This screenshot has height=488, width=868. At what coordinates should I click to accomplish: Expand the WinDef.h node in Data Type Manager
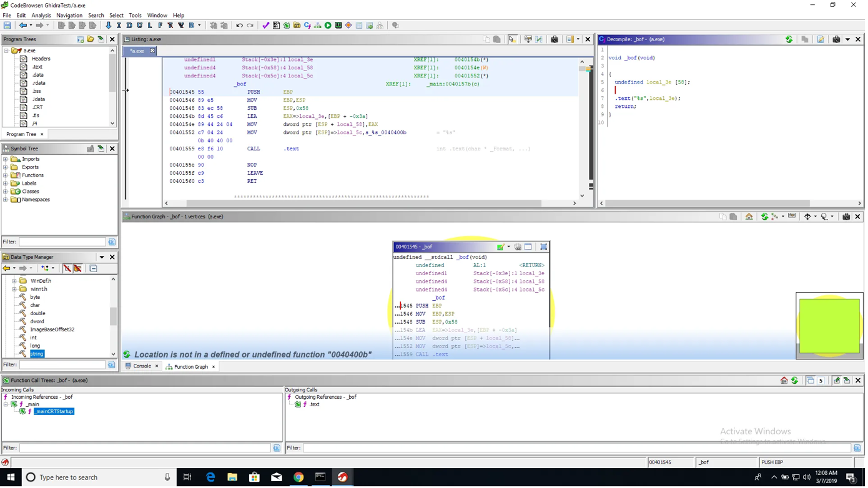pos(14,281)
